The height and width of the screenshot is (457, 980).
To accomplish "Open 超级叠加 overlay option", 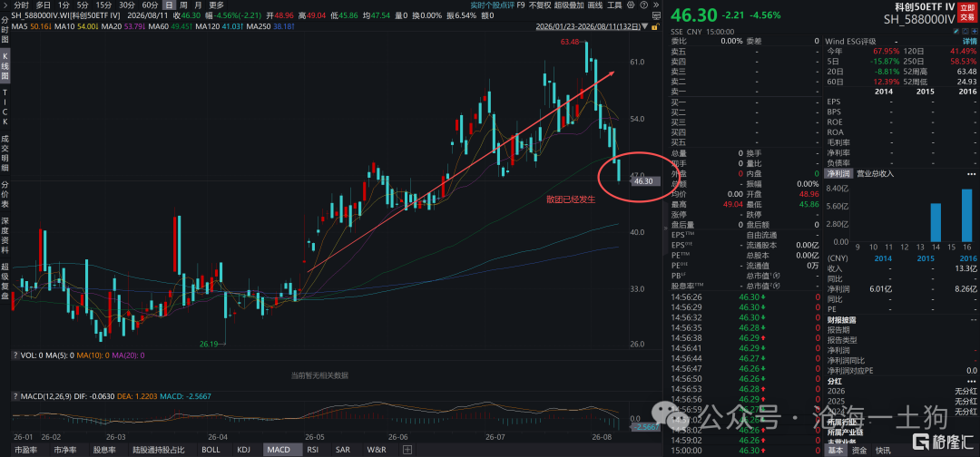I will (x=568, y=5).
